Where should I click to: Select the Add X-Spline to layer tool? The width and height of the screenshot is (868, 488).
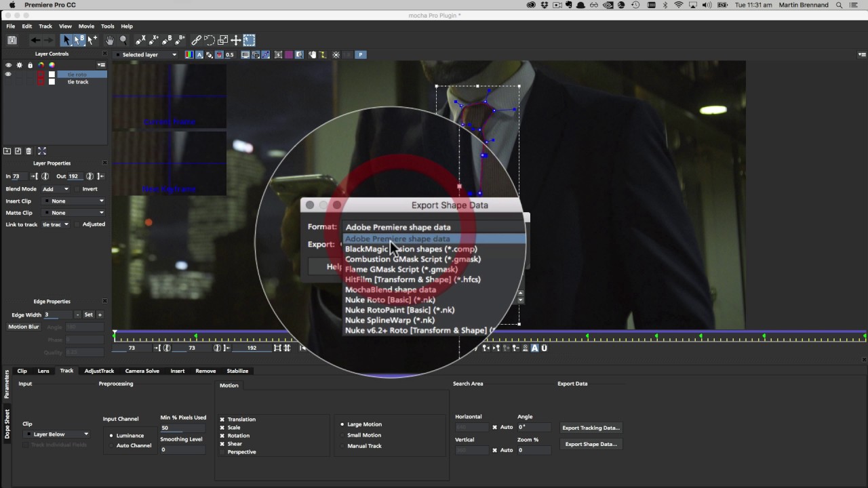pyautogui.click(x=154, y=40)
